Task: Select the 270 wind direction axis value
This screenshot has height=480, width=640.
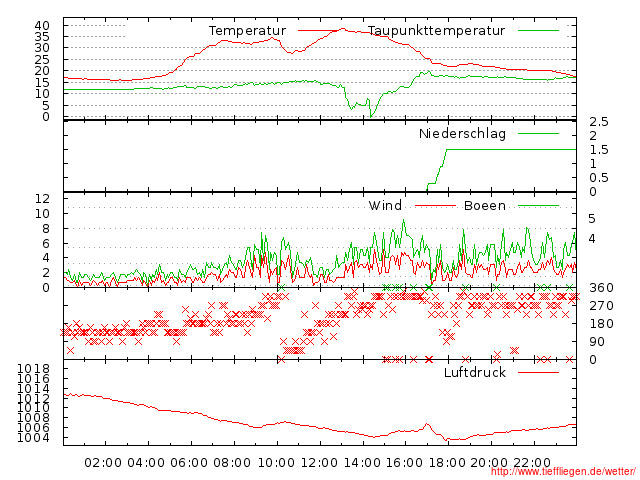Action: click(x=601, y=306)
